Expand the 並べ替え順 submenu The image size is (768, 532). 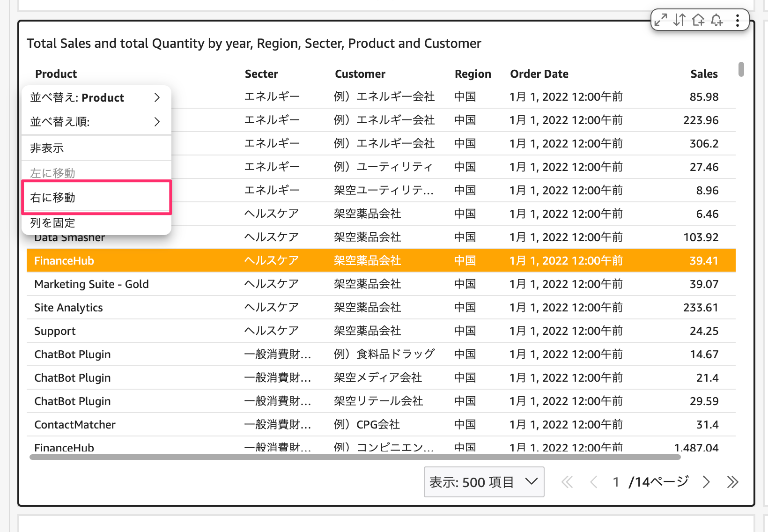(96, 122)
